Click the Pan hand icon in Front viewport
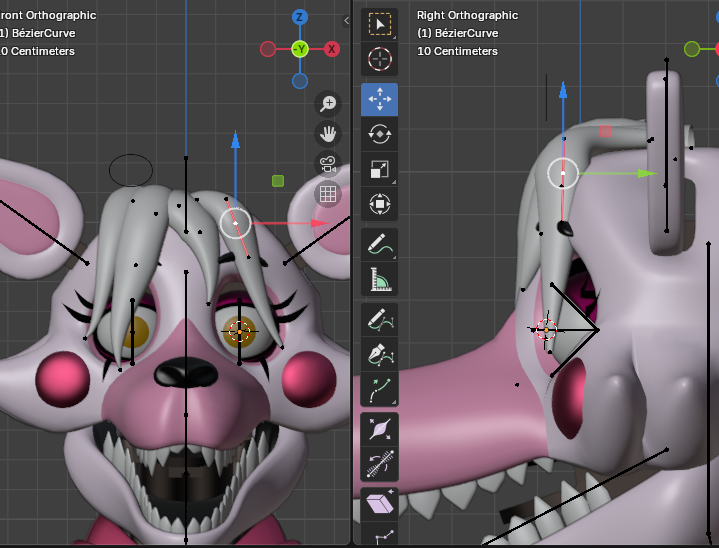Viewport: 719px width, 548px height. [x=328, y=134]
